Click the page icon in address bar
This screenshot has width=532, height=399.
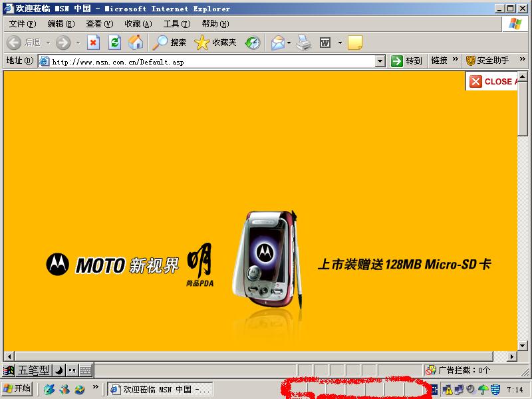[x=44, y=61]
